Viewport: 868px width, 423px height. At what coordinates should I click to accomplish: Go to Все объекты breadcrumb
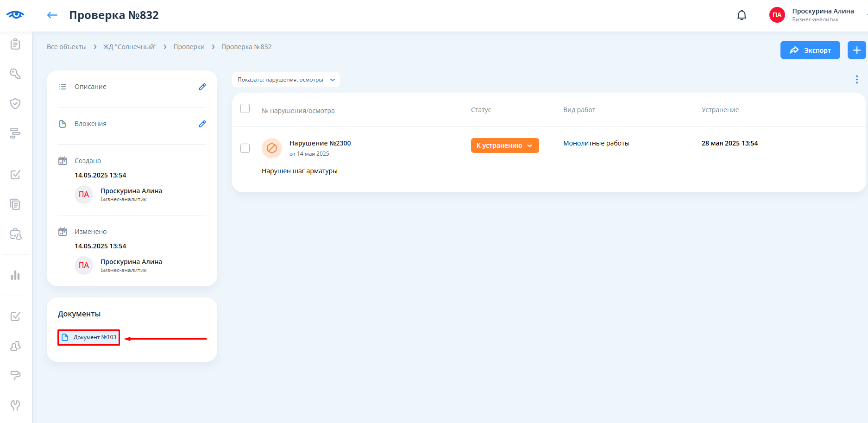[x=67, y=47]
